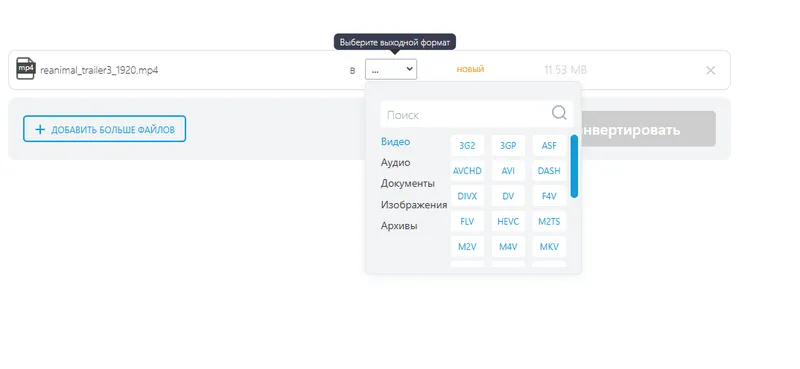Screen dimensions: 800x369
Task: Select the Аудио category
Action: pyautogui.click(x=395, y=163)
